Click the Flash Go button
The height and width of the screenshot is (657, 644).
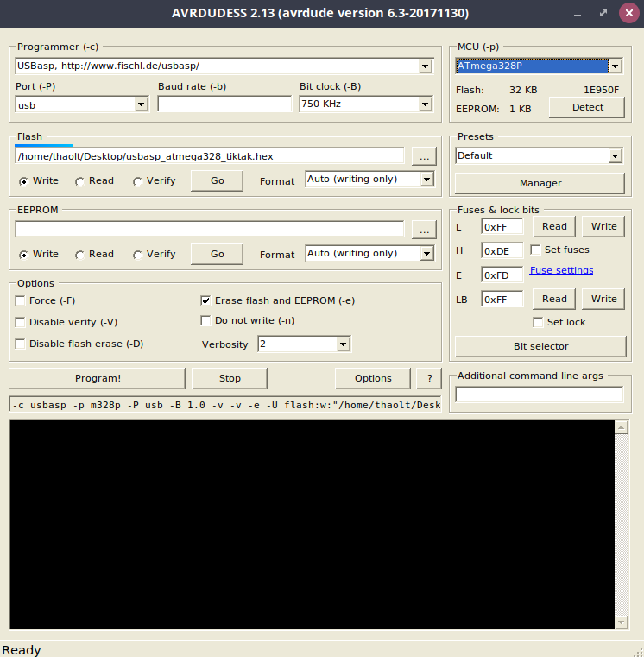click(217, 180)
